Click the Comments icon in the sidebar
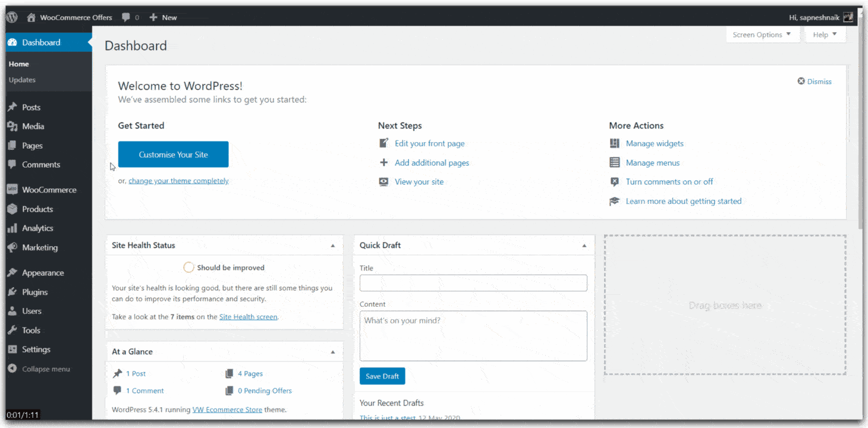 (12, 165)
